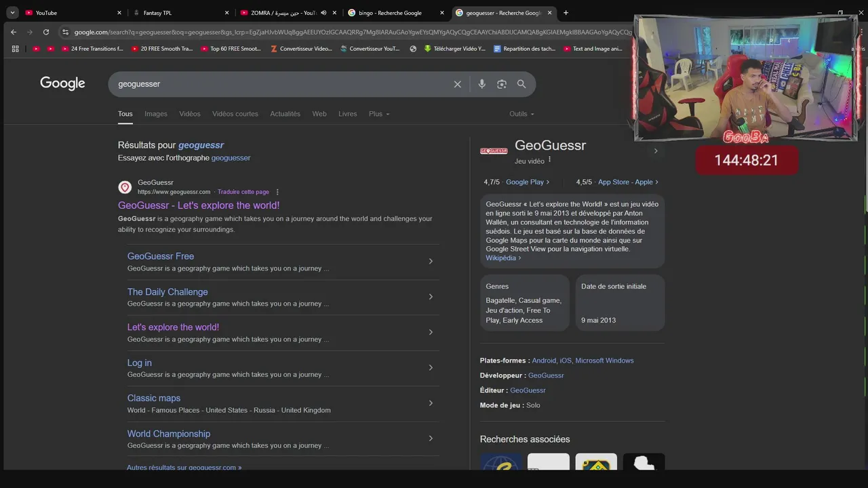Switch to the YouTube tab
The width and height of the screenshot is (868, 488).
click(x=73, y=12)
